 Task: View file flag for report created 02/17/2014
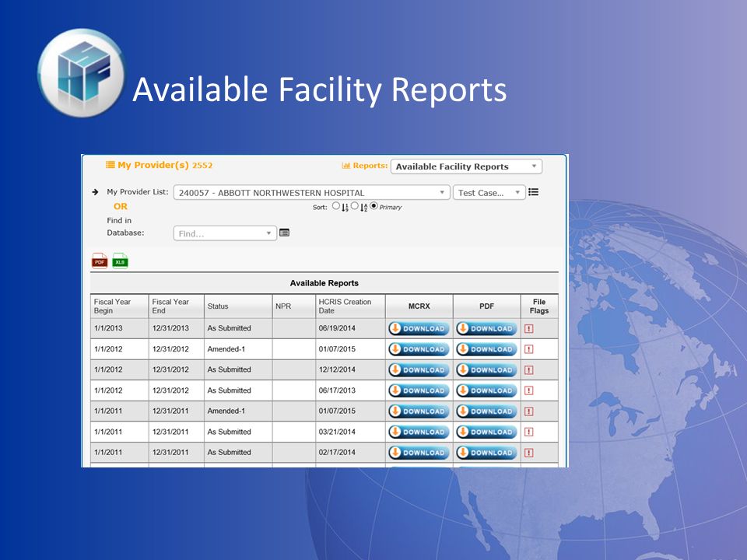(529, 453)
